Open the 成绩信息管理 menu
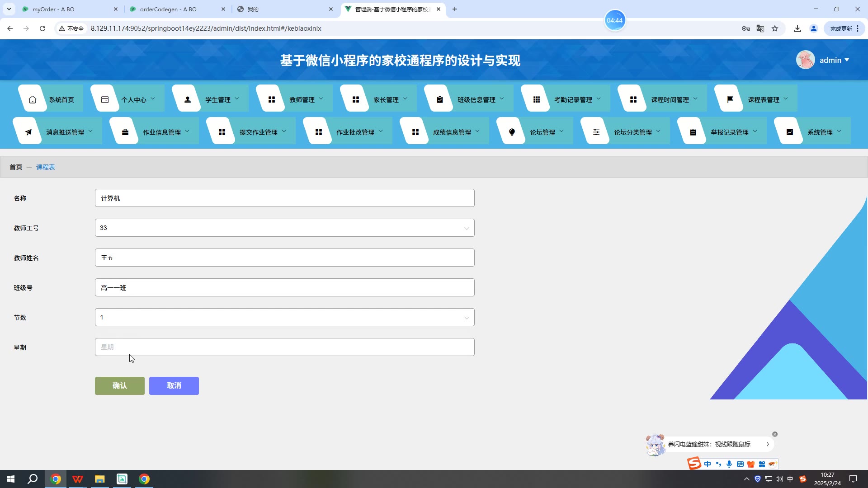 coord(452,132)
